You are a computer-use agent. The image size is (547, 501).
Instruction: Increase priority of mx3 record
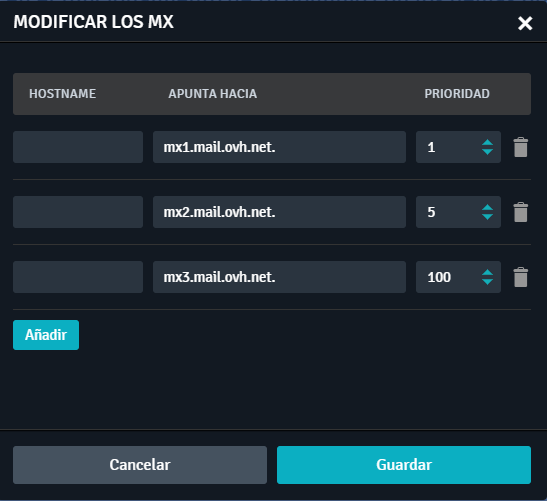(487, 272)
